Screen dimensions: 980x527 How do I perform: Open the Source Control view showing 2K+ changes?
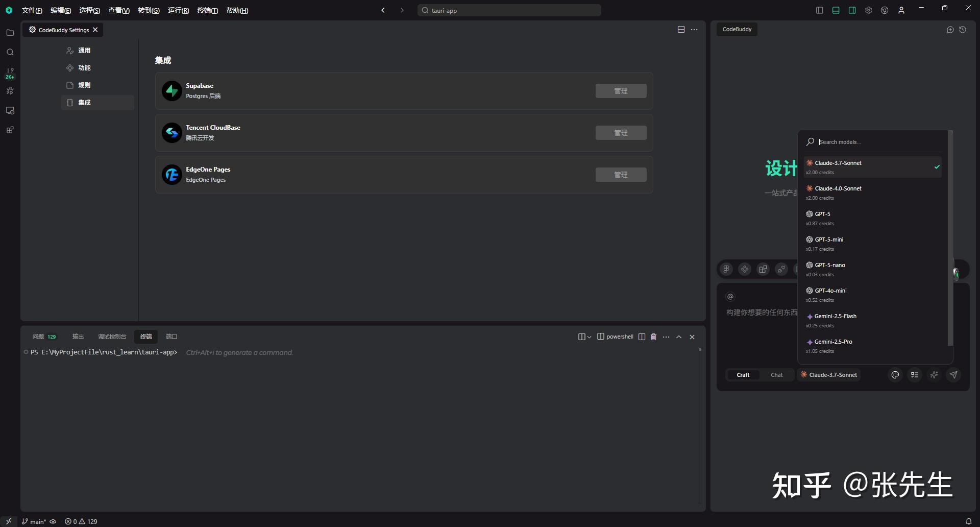[x=10, y=71]
